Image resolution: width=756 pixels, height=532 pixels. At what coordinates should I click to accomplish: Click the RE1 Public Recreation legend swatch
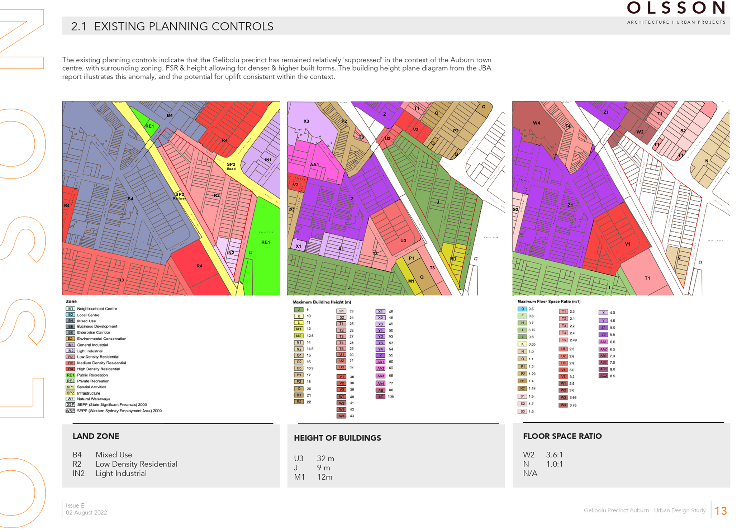click(70, 375)
